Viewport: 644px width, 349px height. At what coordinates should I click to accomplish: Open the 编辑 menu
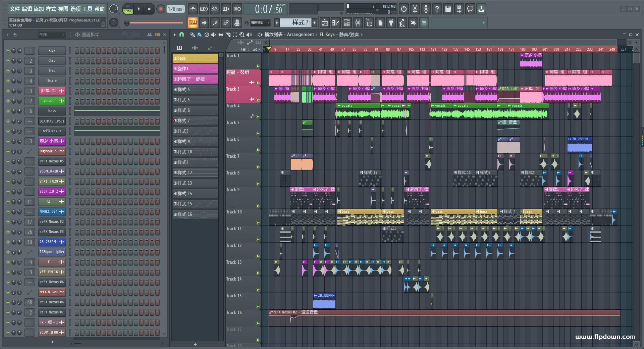click(27, 9)
